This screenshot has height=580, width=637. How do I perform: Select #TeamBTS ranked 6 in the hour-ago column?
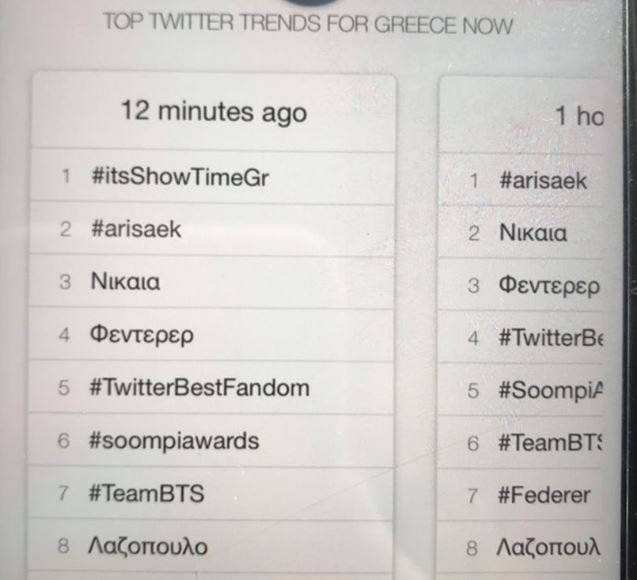click(550, 442)
